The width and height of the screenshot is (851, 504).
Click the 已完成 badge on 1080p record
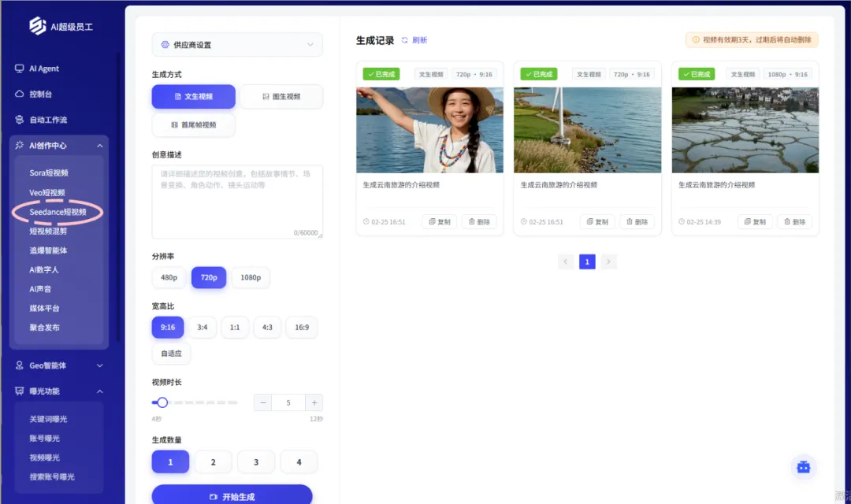point(697,74)
